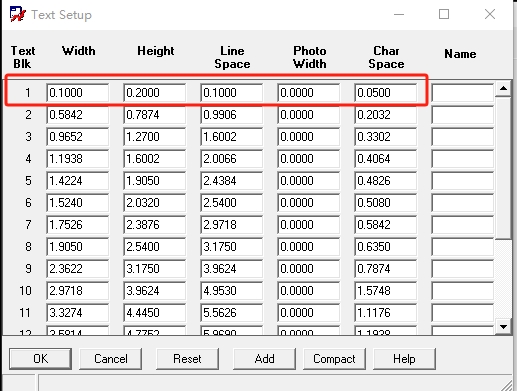This screenshot has width=517, height=391.
Task: Select Width field of text block 1
Action: pos(77,93)
